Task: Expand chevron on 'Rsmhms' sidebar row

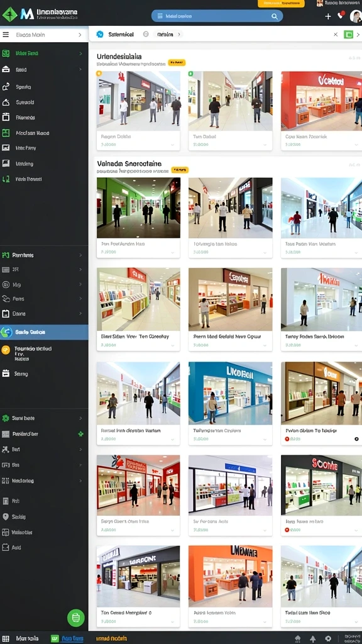Action: [80, 255]
